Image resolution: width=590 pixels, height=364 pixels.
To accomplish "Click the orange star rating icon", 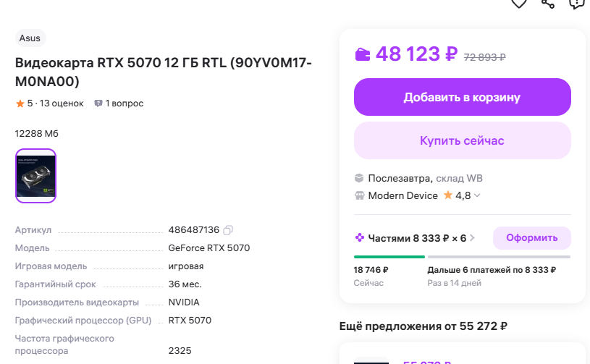I will [20, 103].
